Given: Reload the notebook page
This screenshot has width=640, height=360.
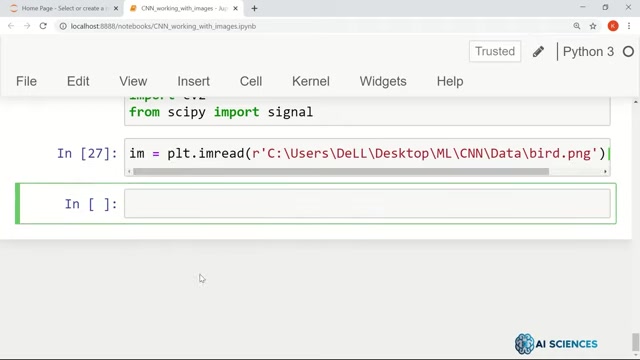Looking at the screenshot, I should pyautogui.click(x=43, y=26).
